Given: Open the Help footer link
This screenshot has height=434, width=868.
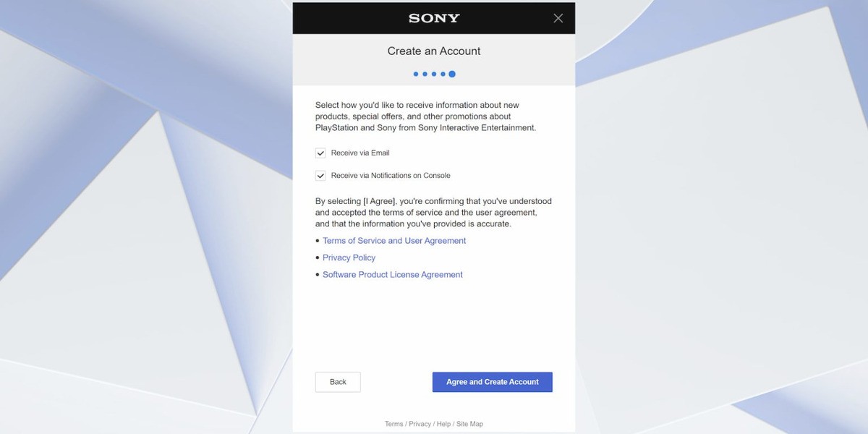Looking at the screenshot, I should click(x=443, y=424).
